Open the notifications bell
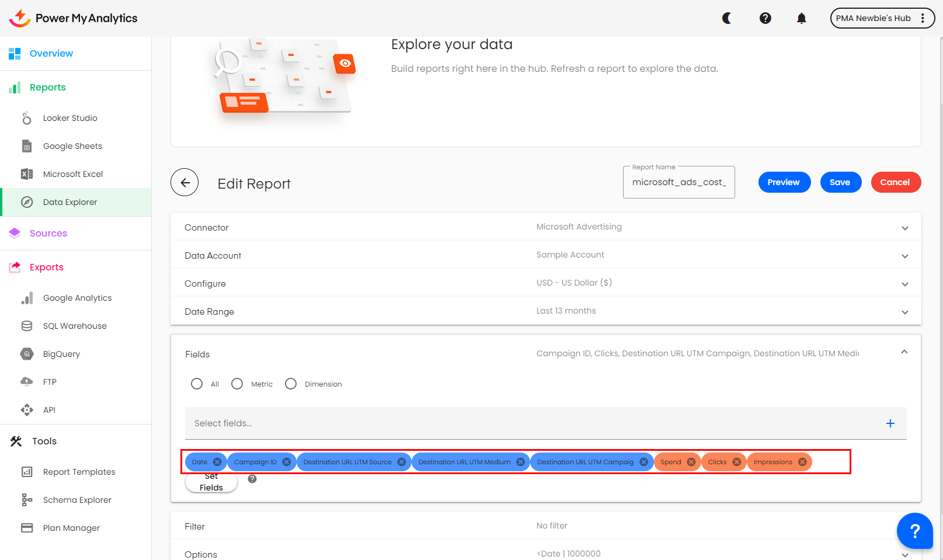The height and width of the screenshot is (560, 943). coord(801,18)
